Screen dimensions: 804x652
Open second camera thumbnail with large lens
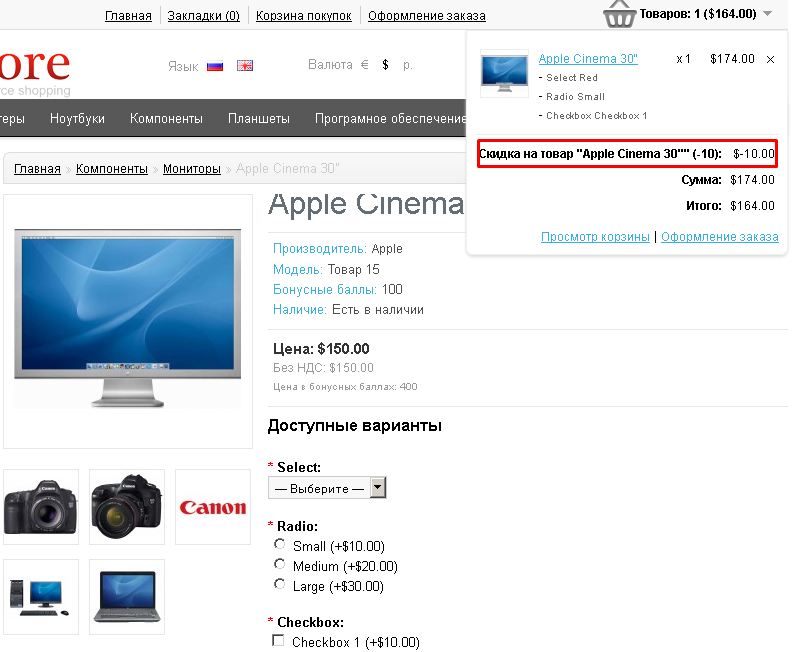click(x=127, y=506)
